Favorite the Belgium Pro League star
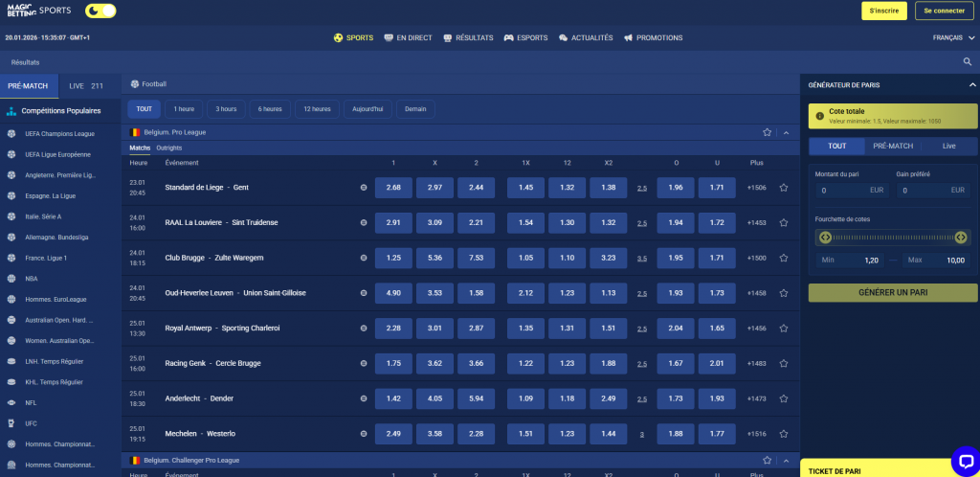The image size is (980, 477). point(767,132)
